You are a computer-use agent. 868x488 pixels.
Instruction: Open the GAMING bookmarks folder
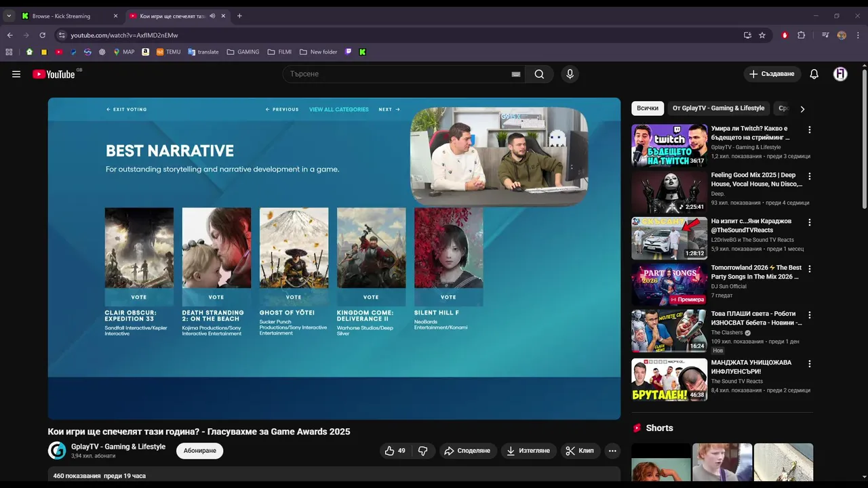(x=243, y=52)
